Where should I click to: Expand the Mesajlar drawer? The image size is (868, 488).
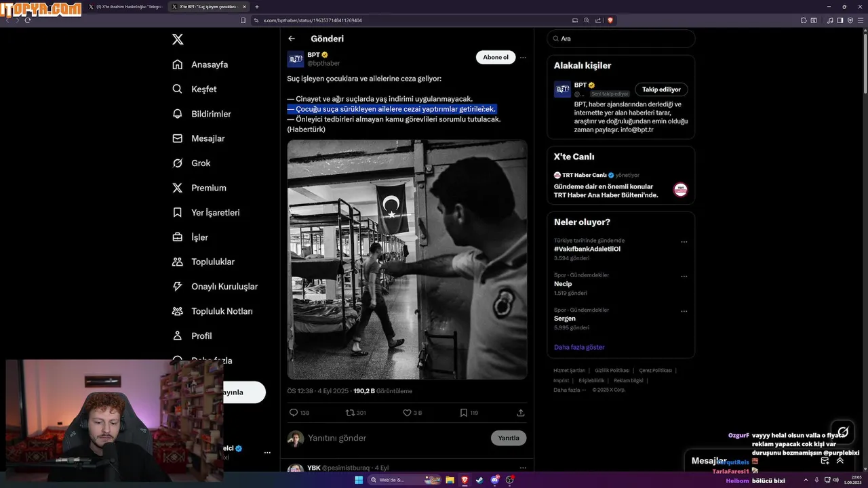(x=840, y=460)
